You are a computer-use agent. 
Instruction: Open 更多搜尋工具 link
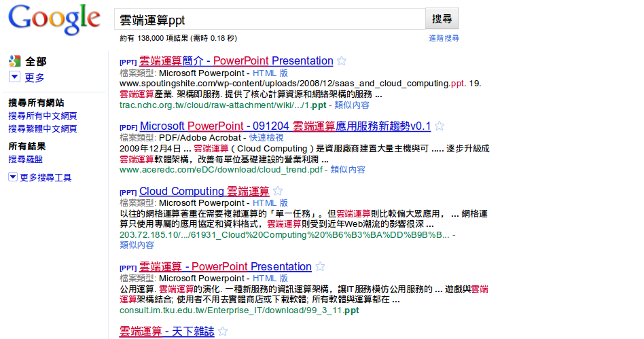click(46, 177)
